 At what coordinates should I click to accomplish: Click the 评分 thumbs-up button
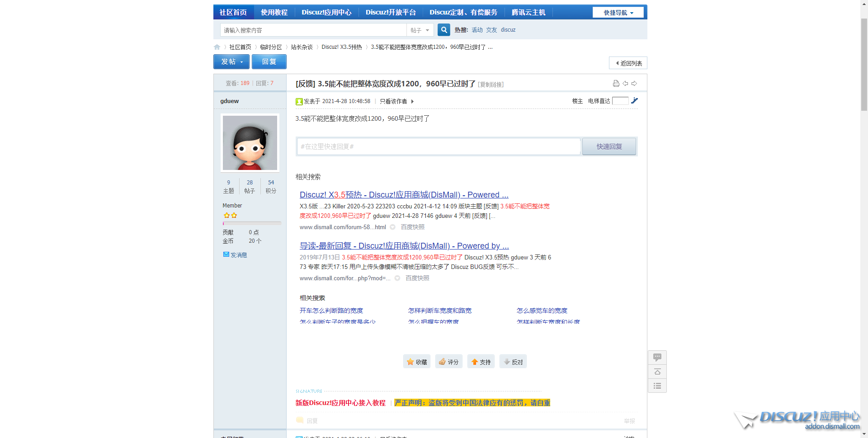coord(448,362)
